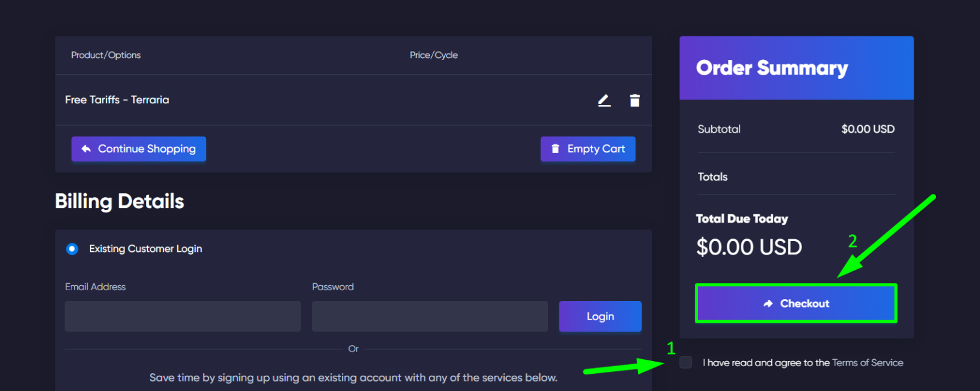Focus the Password input field
The height and width of the screenshot is (391, 980).
(429, 316)
